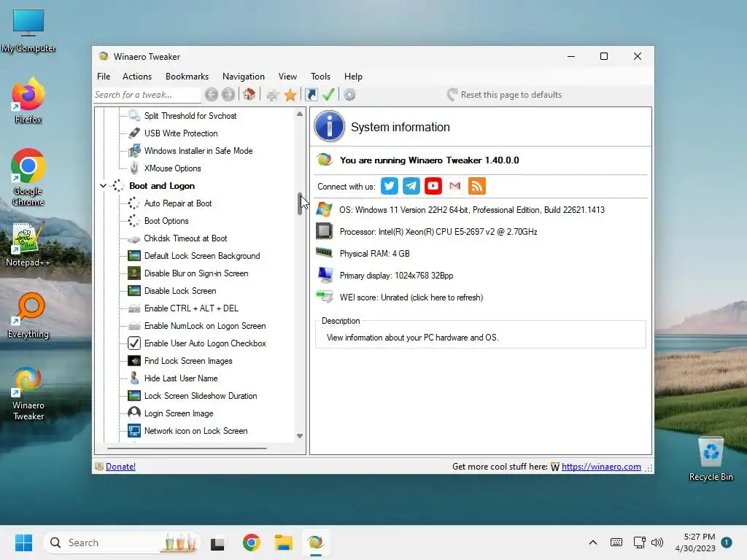Select Find Lock Screen Images
The width and height of the screenshot is (747, 560).
[188, 361]
